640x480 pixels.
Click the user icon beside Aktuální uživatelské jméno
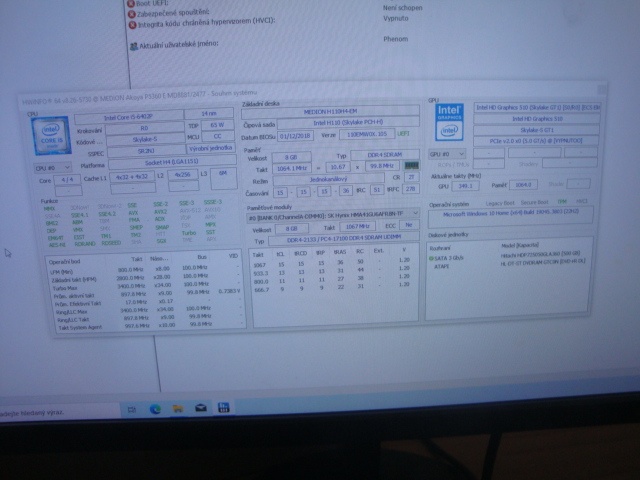click(133, 46)
